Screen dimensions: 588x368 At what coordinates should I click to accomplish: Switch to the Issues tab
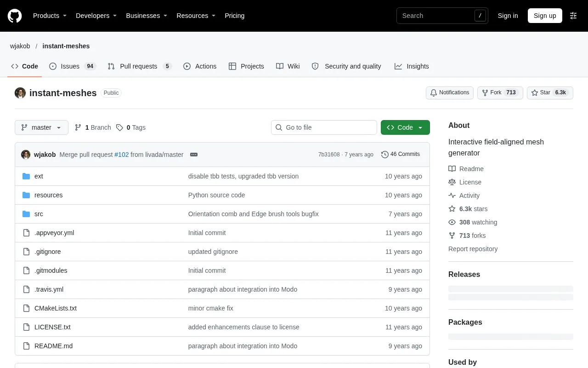72,66
